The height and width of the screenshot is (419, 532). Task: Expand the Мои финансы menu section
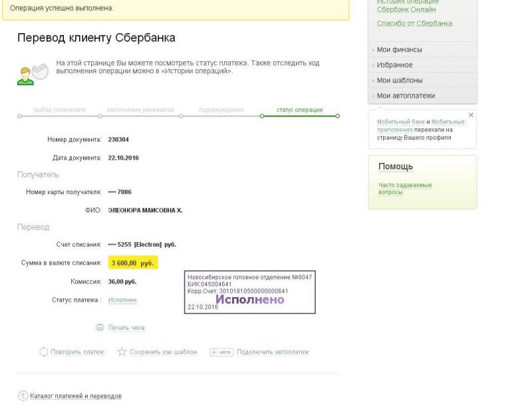[373, 50]
